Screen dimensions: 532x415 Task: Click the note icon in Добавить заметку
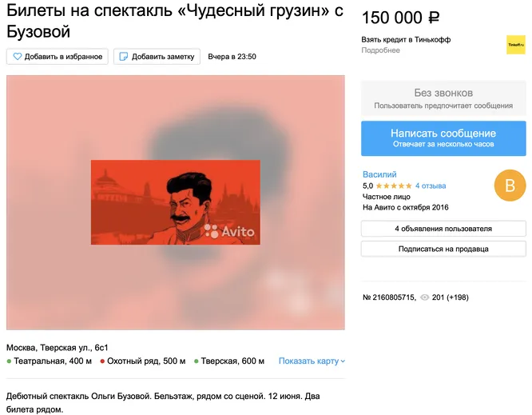click(x=124, y=57)
